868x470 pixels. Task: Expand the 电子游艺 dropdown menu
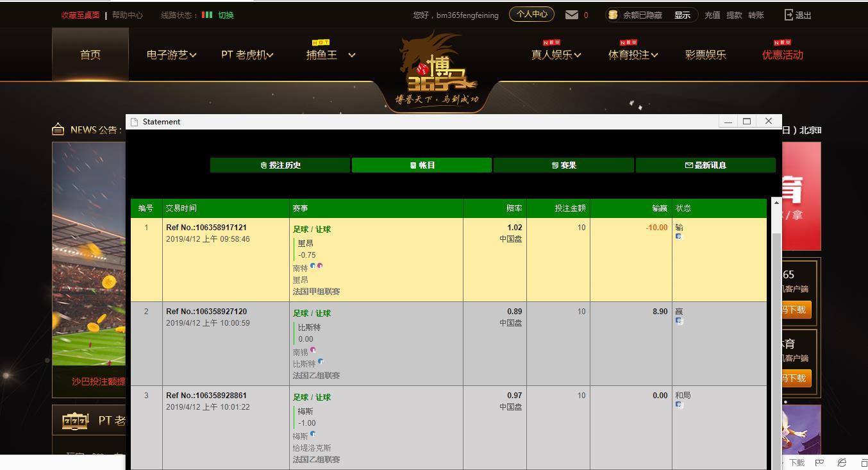[193, 55]
